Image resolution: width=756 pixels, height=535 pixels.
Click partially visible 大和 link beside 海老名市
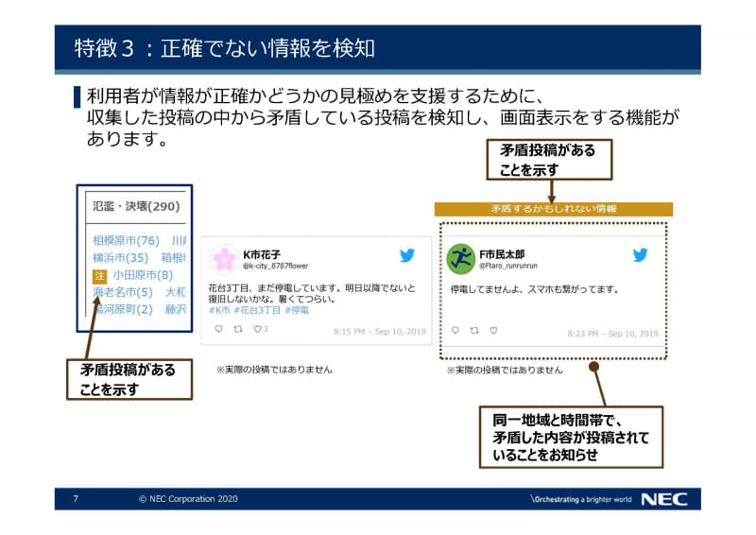pyautogui.click(x=176, y=292)
